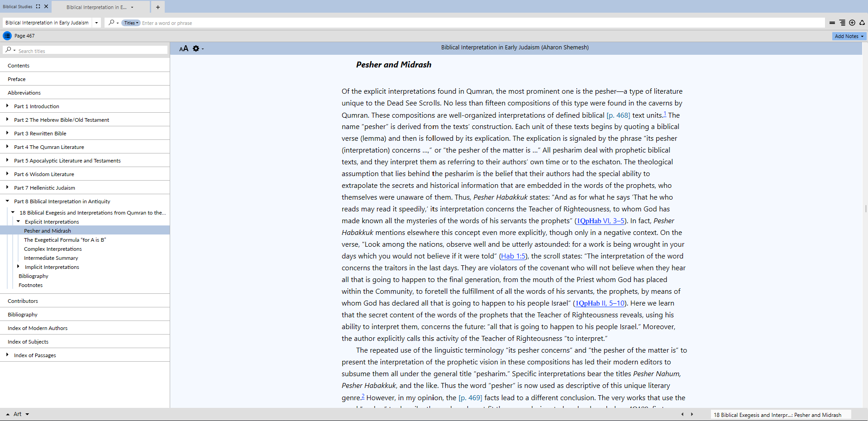
Task: Follow the 1QpHab VI, 3–5 reference link
Action: (x=601, y=221)
